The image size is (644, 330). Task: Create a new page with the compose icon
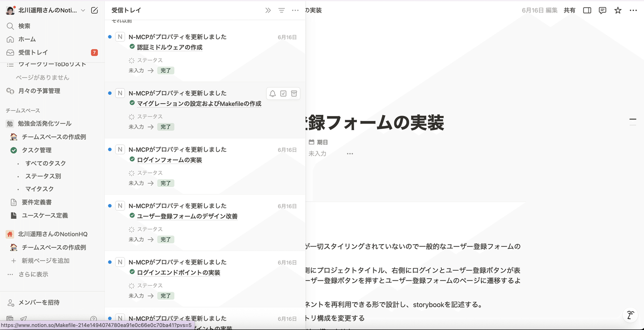pyautogui.click(x=94, y=10)
